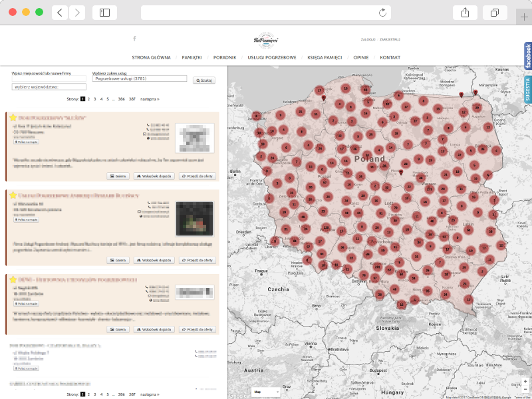
Task: Go to page 2 in top pagination
Action: pyautogui.click(x=89, y=99)
